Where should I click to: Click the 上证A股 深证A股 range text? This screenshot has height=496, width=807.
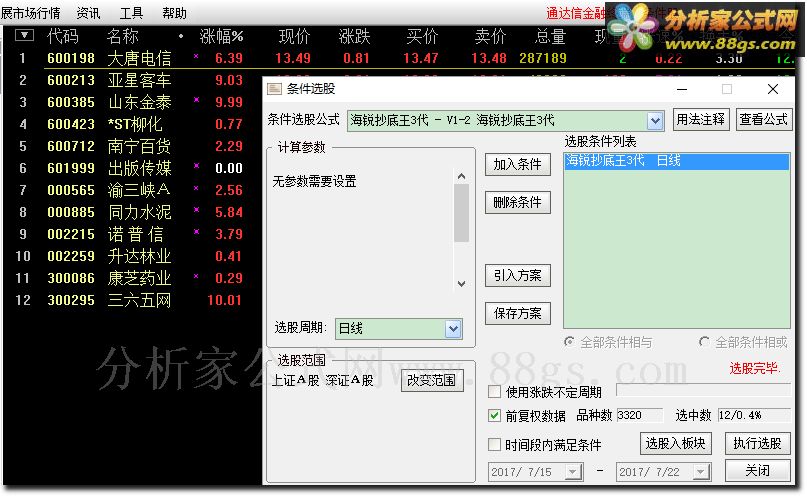coord(323,380)
